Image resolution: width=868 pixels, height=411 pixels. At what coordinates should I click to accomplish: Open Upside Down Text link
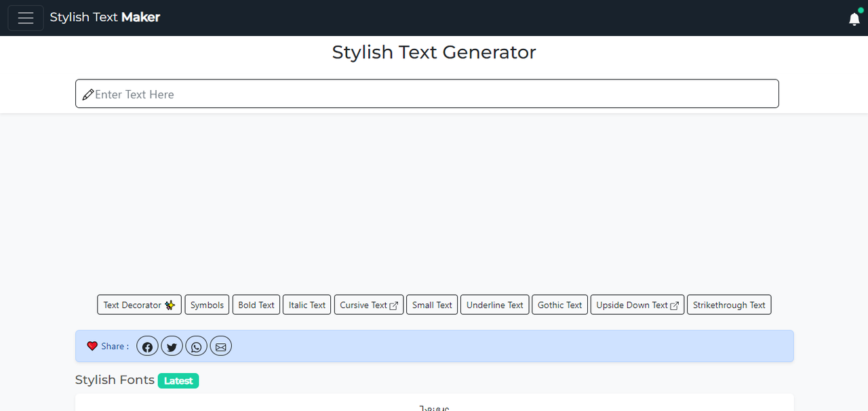pos(637,305)
